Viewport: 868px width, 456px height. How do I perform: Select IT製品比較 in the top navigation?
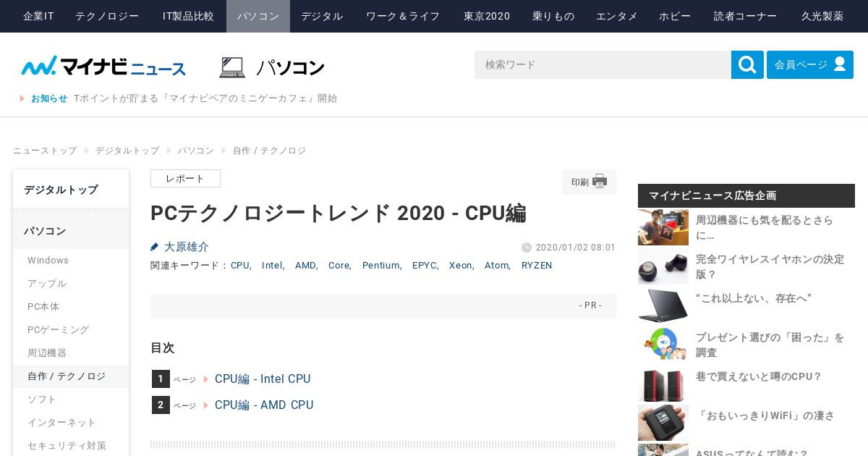pos(188,16)
